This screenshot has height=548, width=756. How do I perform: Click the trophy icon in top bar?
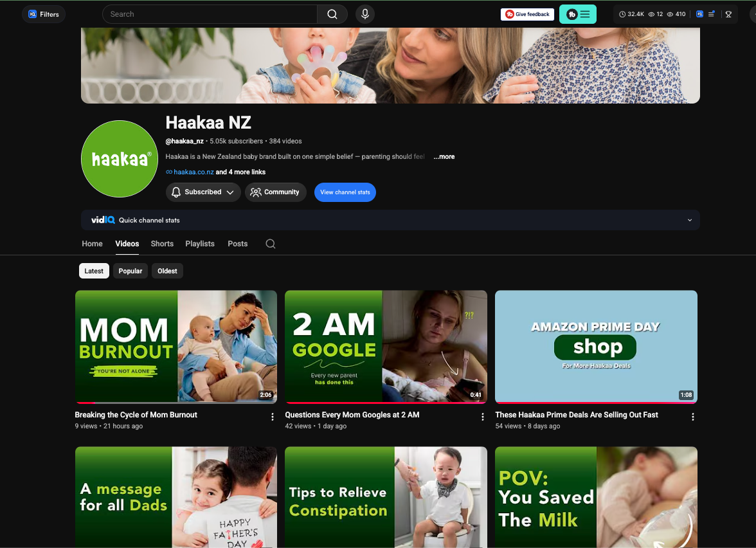[x=728, y=14]
